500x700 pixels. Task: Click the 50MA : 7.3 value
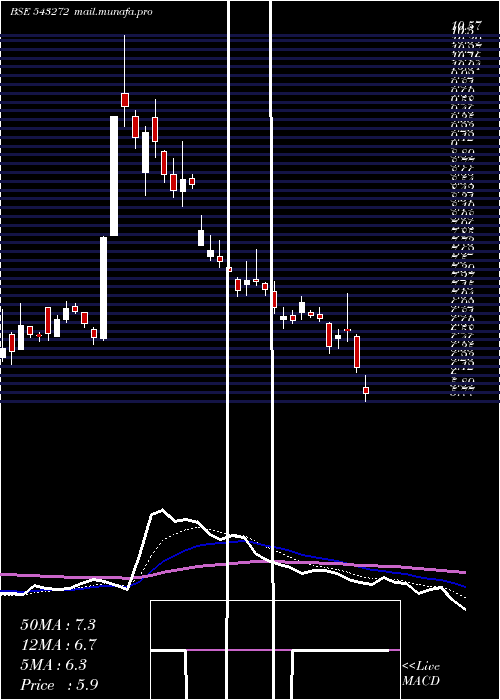click(x=58, y=625)
